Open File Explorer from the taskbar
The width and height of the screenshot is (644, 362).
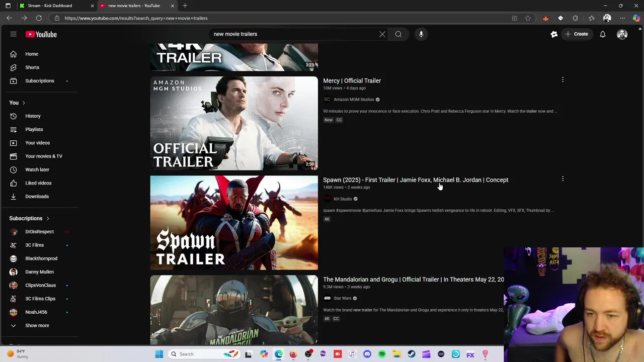point(396,354)
